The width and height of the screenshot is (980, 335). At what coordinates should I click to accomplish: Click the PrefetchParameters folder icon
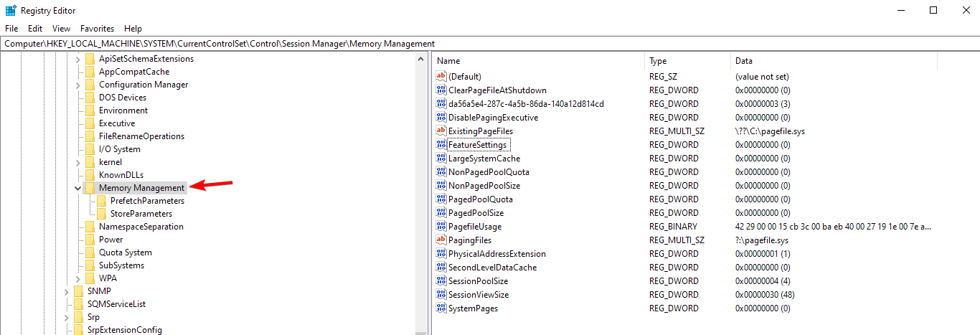[101, 201]
